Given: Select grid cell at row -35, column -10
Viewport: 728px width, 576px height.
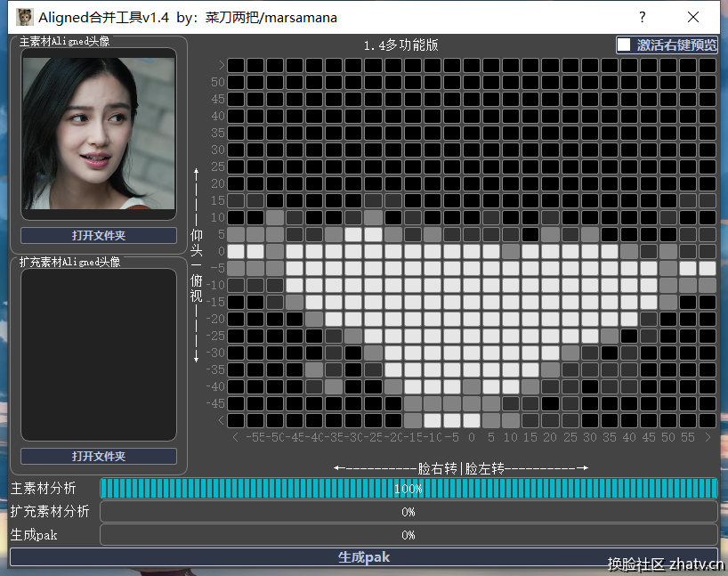Looking at the screenshot, I should coord(432,369).
